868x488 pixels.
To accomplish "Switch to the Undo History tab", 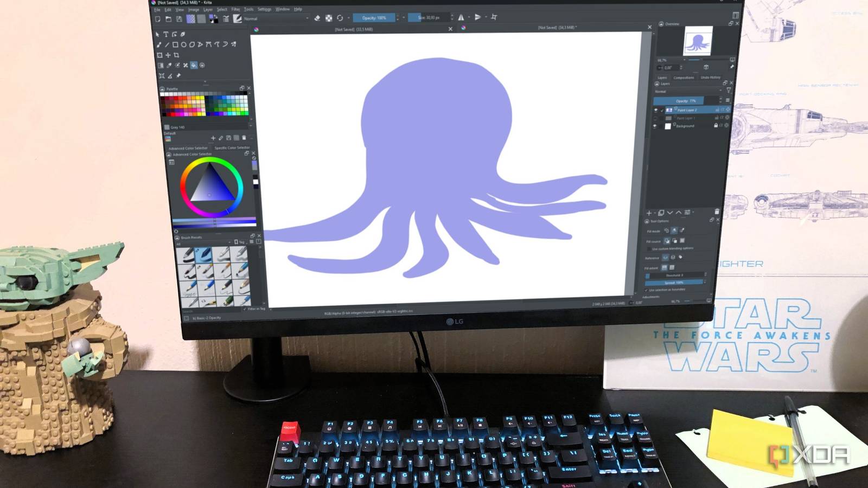I will coord(711,78).
